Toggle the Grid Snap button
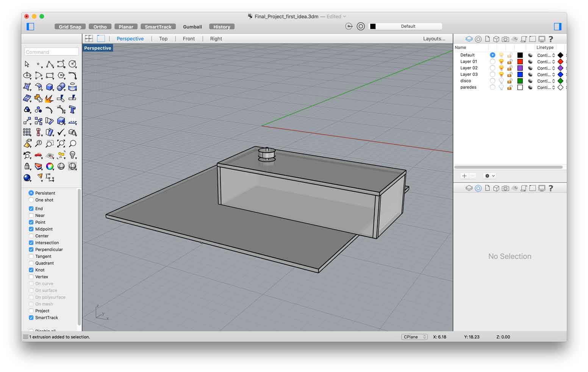Viewport: 588px width, 372px height. 70,26
